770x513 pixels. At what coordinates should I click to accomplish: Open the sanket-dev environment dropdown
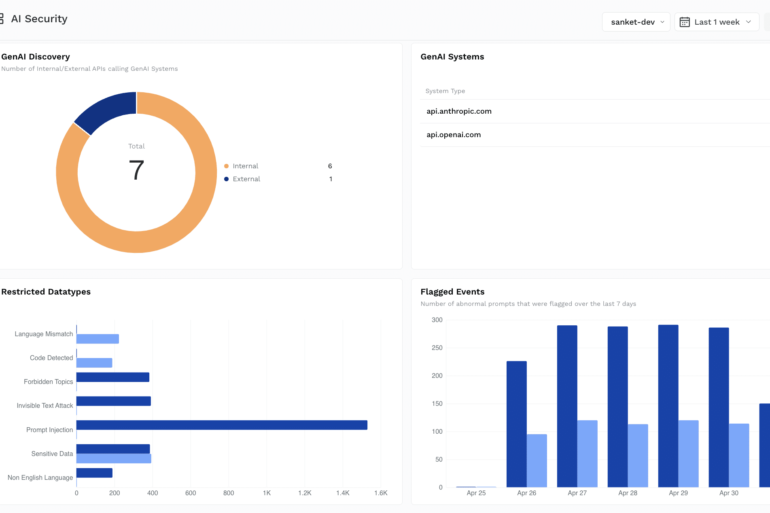[635, 22]
